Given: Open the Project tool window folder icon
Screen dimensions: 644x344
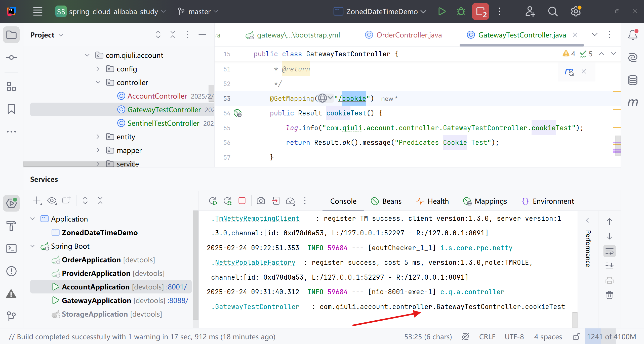Looking at the screenshot, I should pyautogui.click(x=11, y=35).
